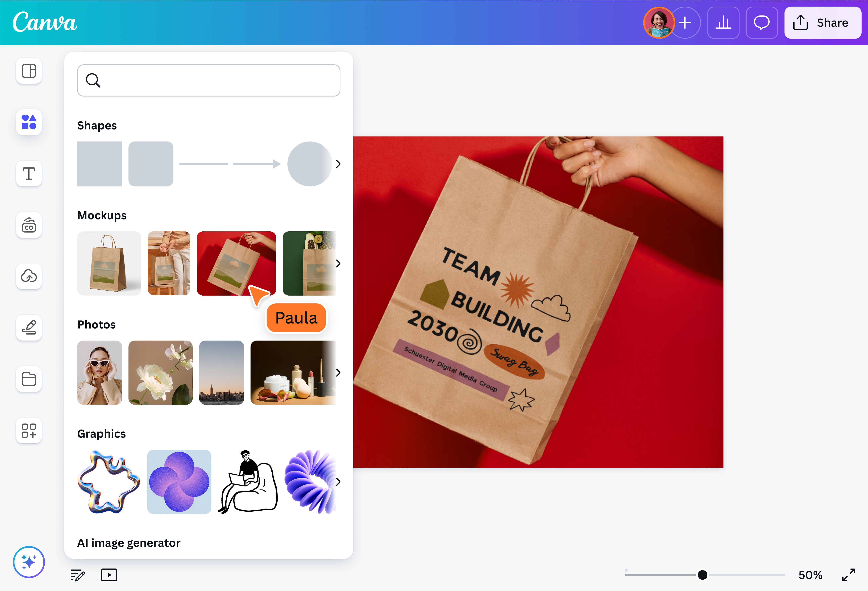868x591 pixels.
Task: Select the Elements tool in the sidebar
Action: [x=29, y=122]
